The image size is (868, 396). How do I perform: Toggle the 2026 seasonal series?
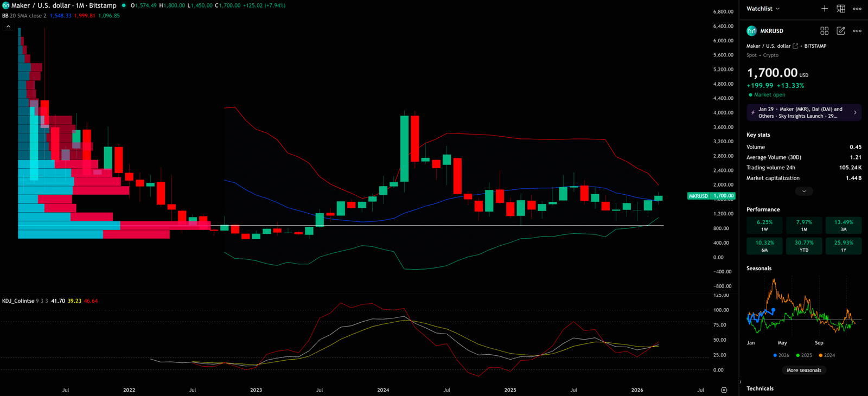point(781,355)
